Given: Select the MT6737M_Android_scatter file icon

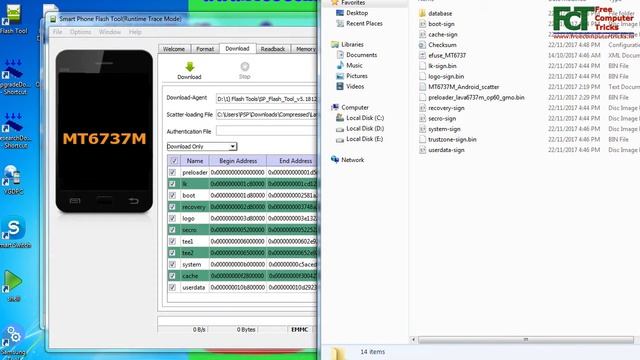Looking at the screenshot, I should (422, 87).
